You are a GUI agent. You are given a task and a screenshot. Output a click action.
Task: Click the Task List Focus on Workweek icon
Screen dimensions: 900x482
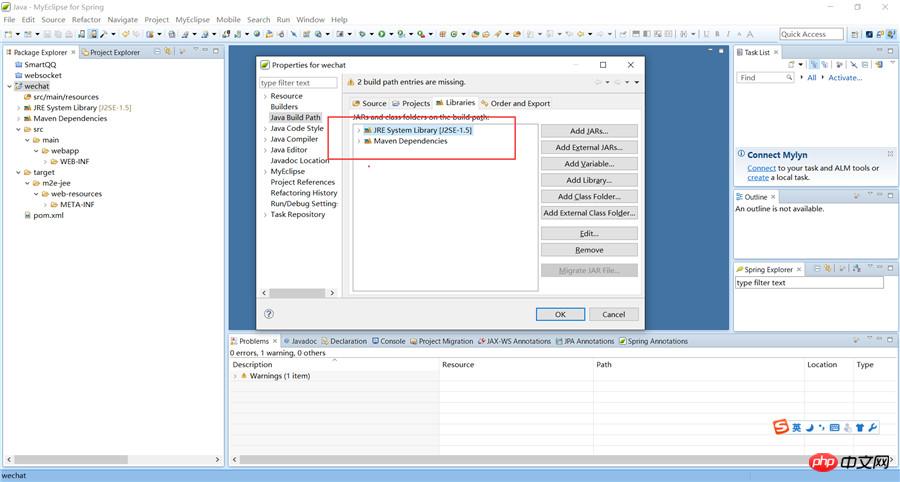(x=839, y=65)
